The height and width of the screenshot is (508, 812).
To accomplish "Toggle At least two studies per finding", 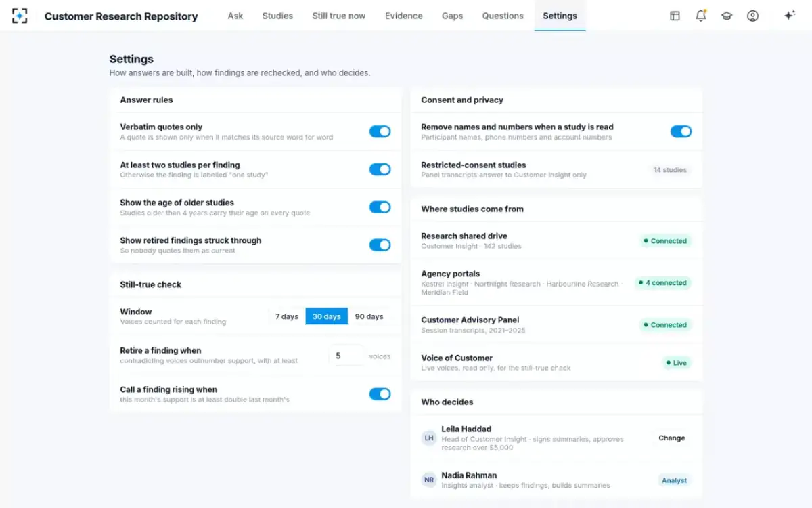I will 380,169.
